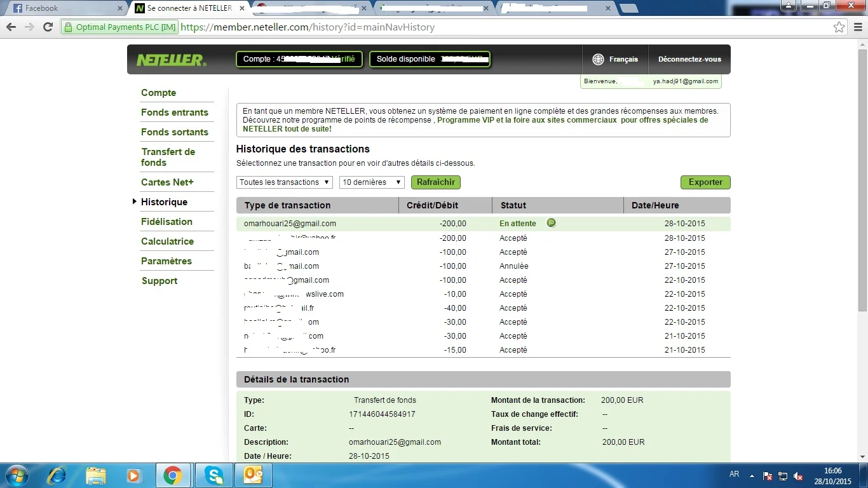Click the NETELLER logo

[x=171, y=60]
